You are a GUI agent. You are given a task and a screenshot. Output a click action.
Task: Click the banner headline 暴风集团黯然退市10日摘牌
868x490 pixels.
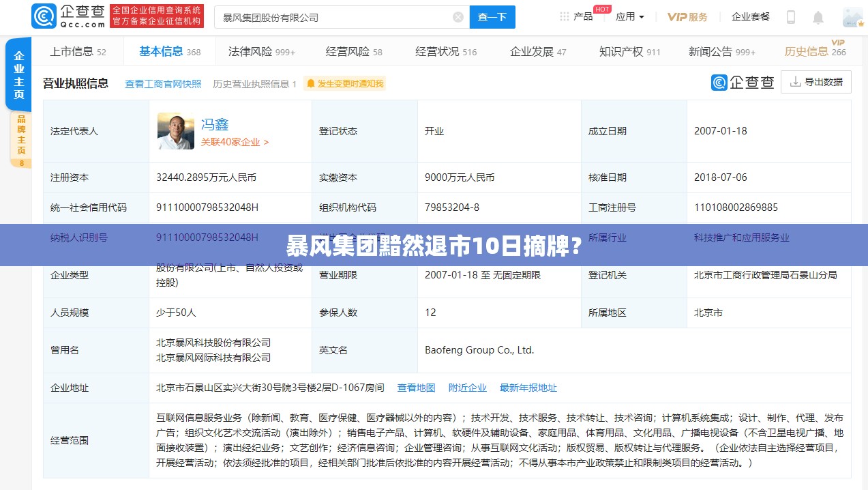[434, 245]
